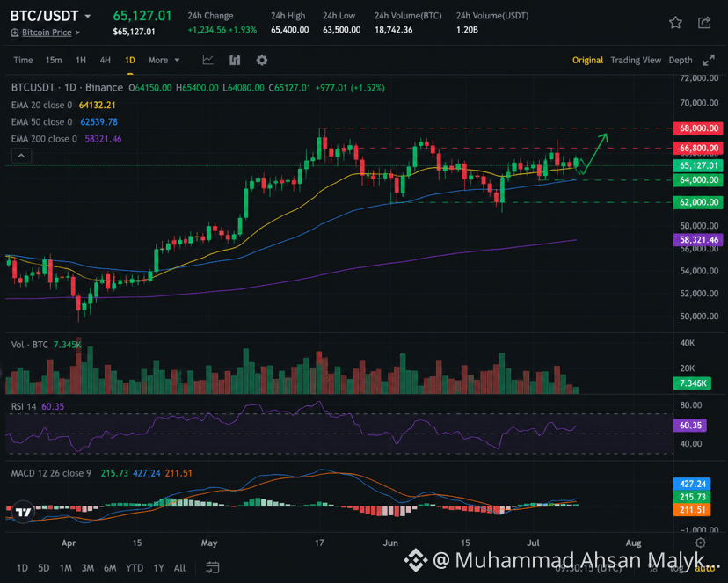Viewport: 728px width, 583px height.
Task: Click the 7.345K volume axis label
Action: pos(692,383)
